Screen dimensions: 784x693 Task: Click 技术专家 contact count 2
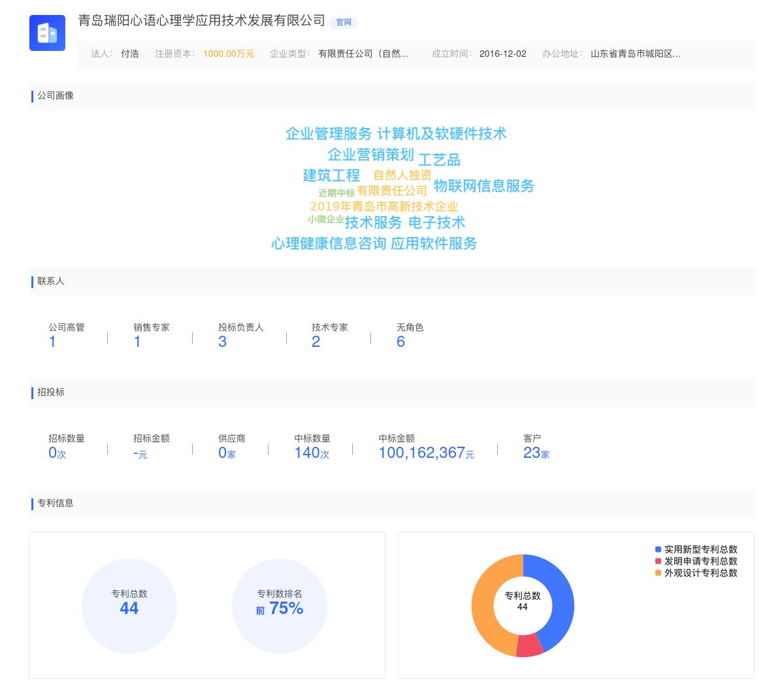[316, 342]
